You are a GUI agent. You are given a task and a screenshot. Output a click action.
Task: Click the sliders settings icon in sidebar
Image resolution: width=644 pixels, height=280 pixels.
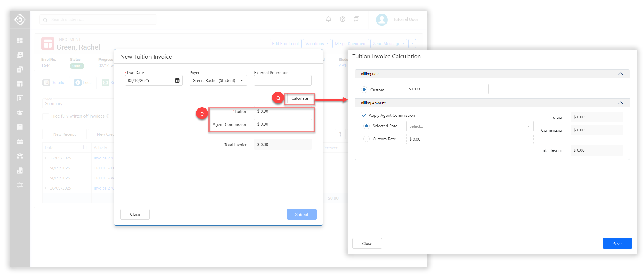pos(20,185)
